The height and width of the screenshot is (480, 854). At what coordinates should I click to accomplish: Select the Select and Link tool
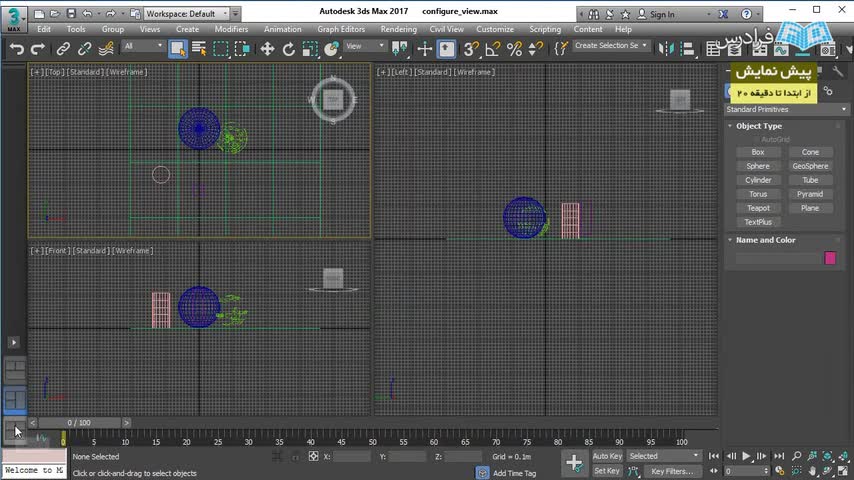[63, 50]
